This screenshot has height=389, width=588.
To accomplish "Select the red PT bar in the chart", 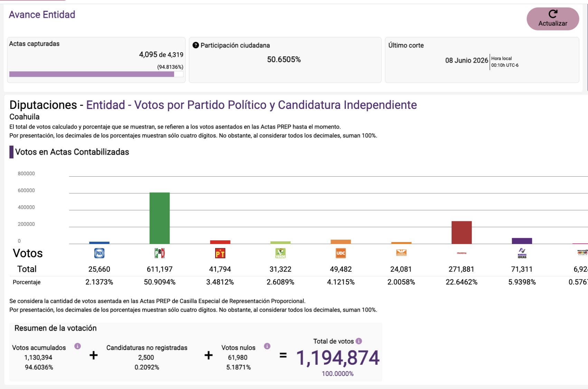I will point(220,242).
